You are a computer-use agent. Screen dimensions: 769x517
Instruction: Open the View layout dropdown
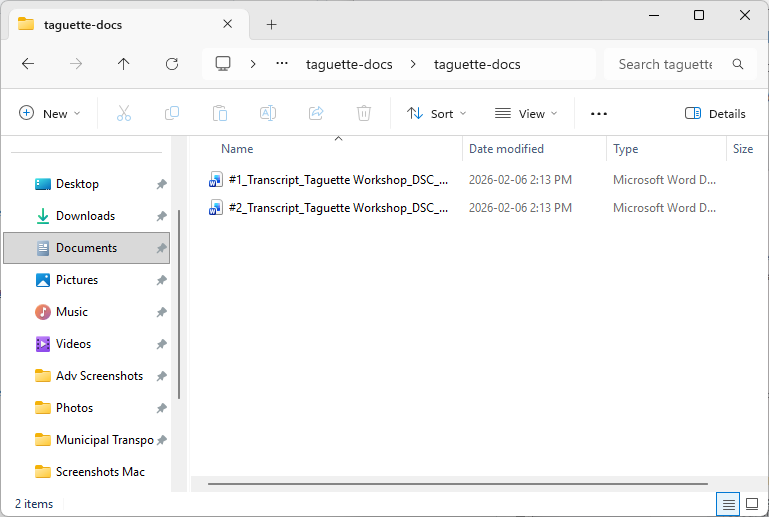(x=526, y=114)
